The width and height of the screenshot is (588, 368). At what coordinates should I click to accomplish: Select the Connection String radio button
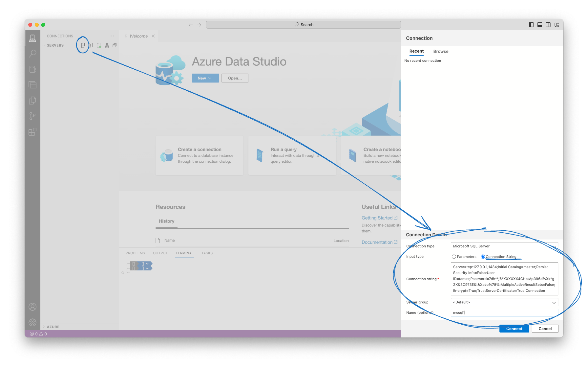(483, 257)
